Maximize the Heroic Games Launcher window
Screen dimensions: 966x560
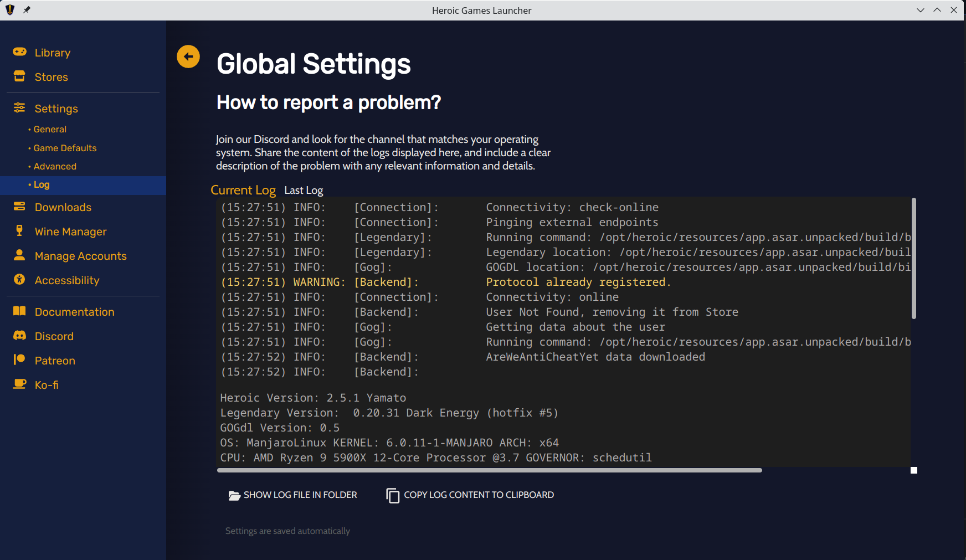[937, 10]
